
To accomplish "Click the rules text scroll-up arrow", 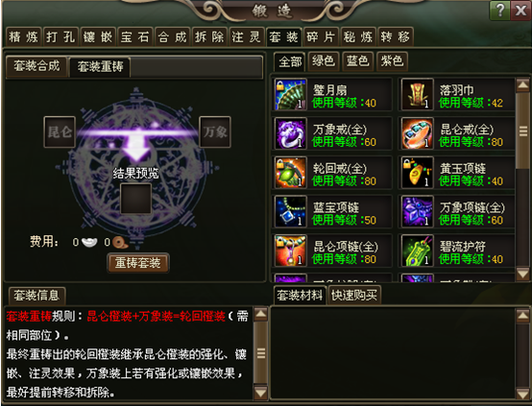I will tap(260, 315).
